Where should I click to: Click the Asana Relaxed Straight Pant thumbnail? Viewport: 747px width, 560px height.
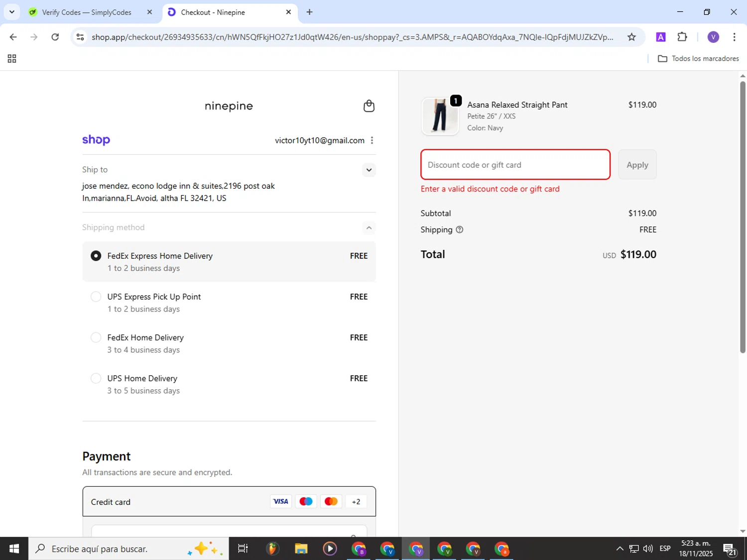point(440,116)
